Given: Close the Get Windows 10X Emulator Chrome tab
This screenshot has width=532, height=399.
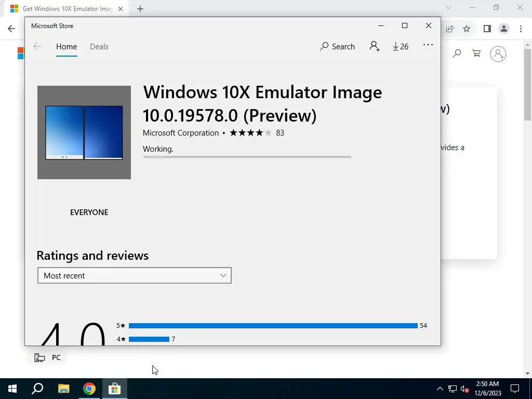Looking at the screenshot, I should (121, 9).
